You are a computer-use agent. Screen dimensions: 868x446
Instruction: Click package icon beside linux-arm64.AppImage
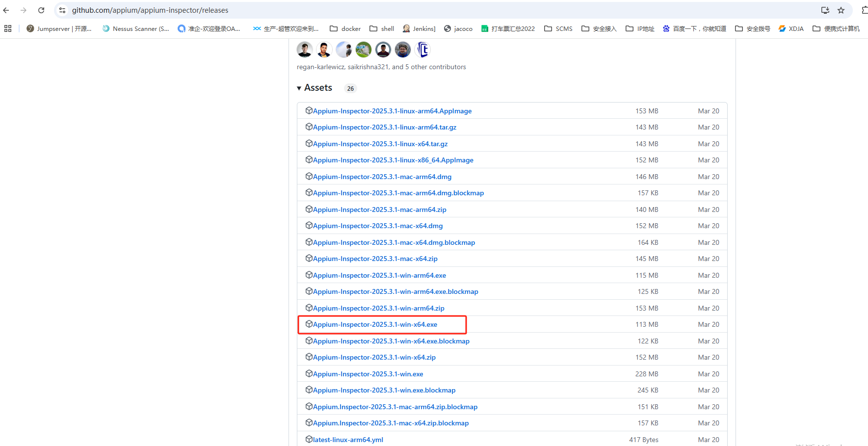(x=309, y=110)
